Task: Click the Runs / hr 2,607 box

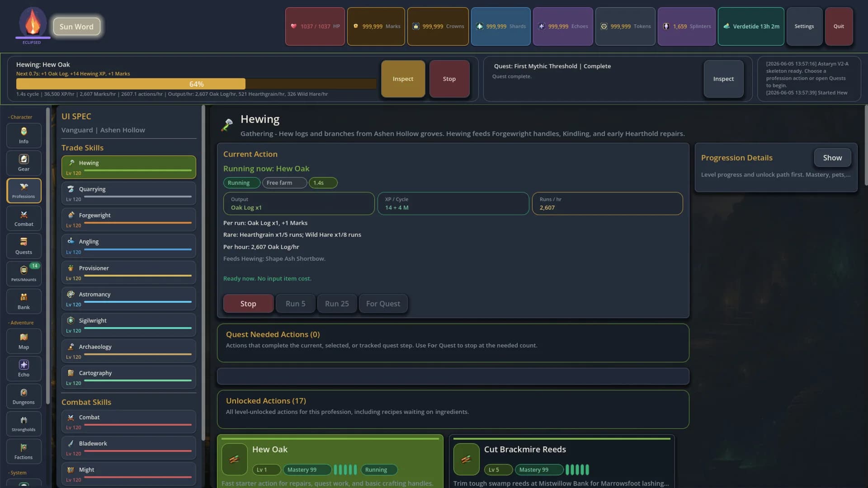Action: pyautogui.click(x=607, y=203)
